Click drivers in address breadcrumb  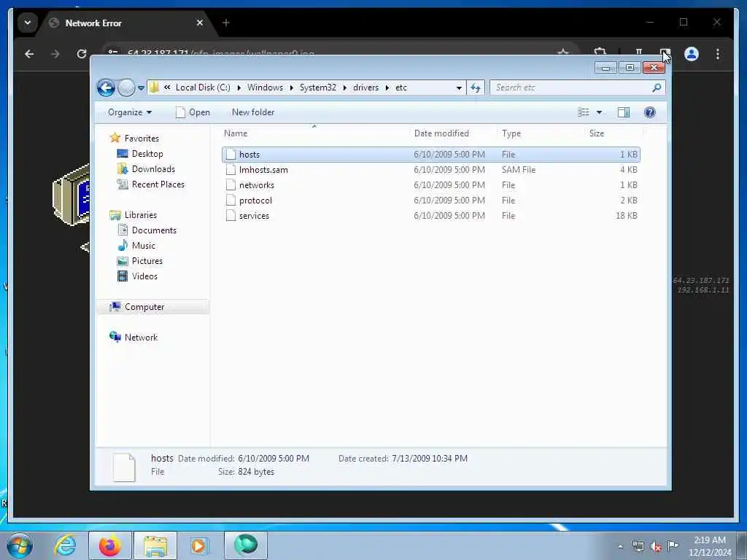(366, 87)
